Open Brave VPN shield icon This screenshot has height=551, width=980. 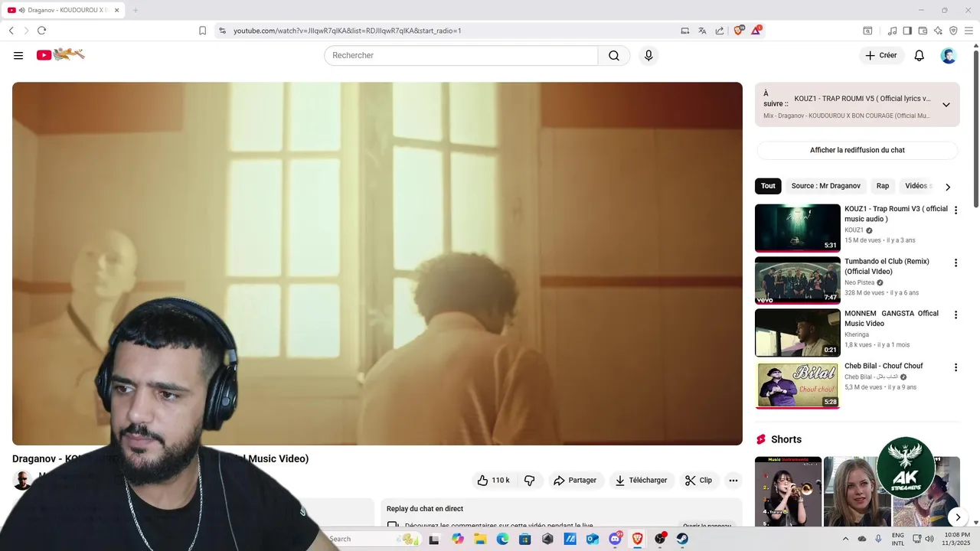(x=953, y=31)
